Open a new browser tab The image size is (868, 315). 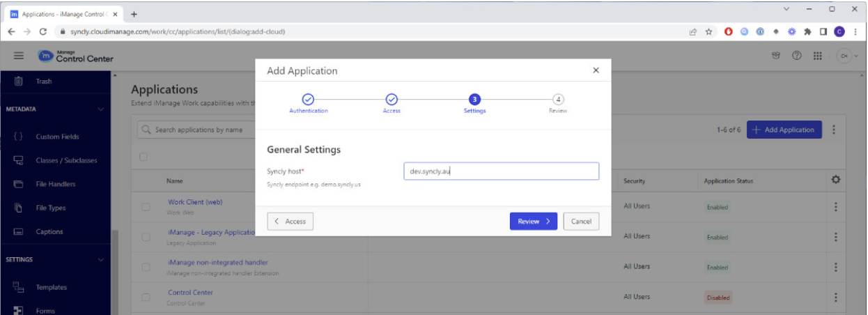[134, 14]
